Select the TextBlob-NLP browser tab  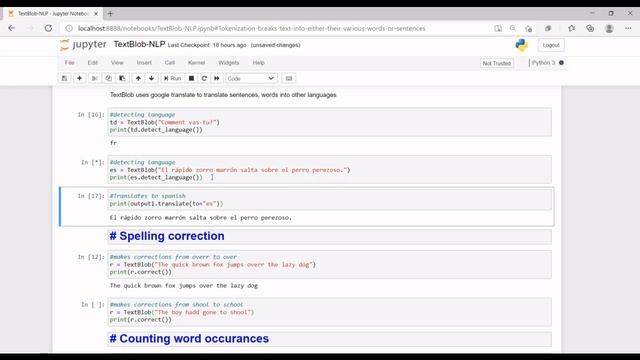[53, 13]
